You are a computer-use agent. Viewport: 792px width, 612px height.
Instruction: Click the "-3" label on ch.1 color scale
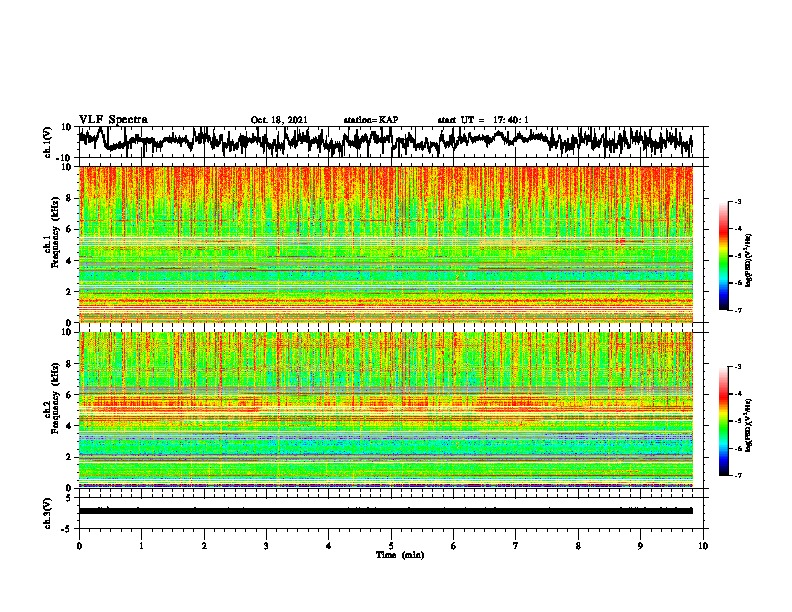[738, 201]
